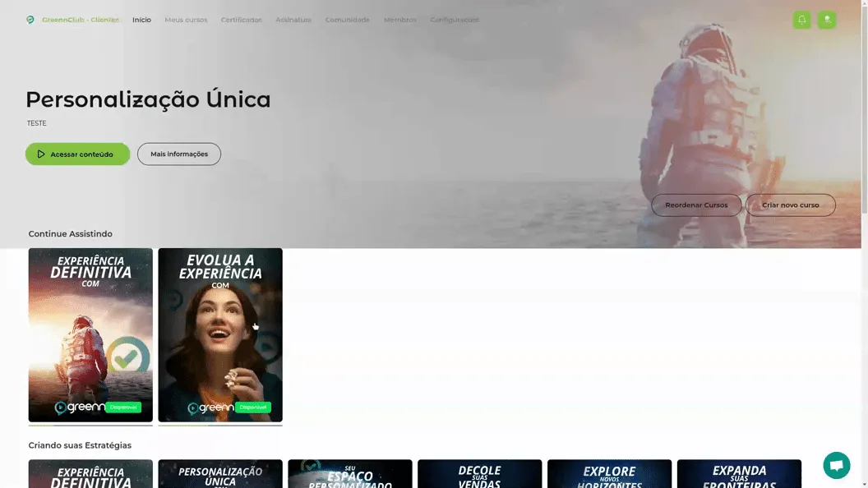Open the Meus cursos menu
This screenshot has height=488, width=868.
click(x=186, y=20)
